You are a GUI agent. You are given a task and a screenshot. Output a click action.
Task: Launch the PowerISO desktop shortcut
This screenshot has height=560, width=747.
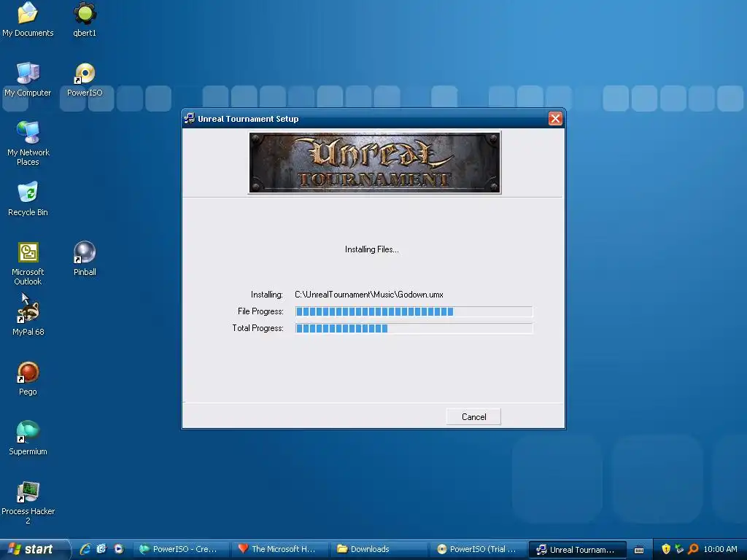pyautogui.click(x=85, y=79)
